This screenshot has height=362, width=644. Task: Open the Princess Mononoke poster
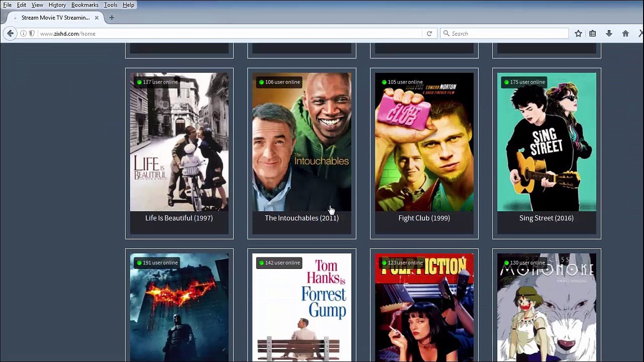(547, 308)
